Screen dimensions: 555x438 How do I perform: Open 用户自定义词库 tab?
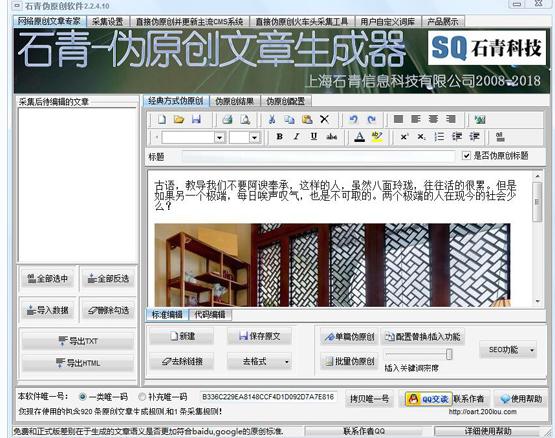[388, 22]
